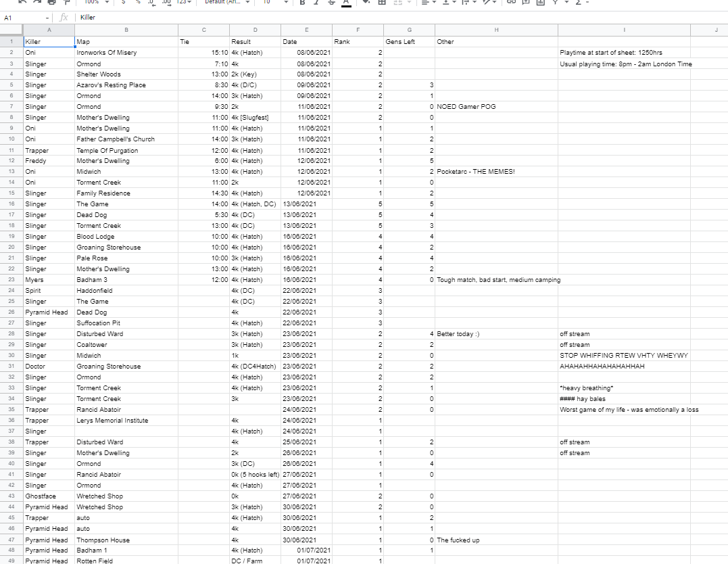Open text wrapping dropdown
Screen dimensions: 728x564
(x=469, y=2)
